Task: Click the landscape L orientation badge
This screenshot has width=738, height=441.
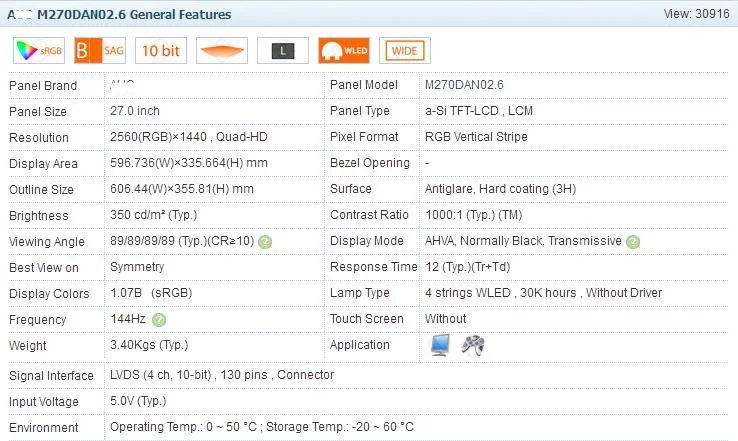Action: [282, 50]
